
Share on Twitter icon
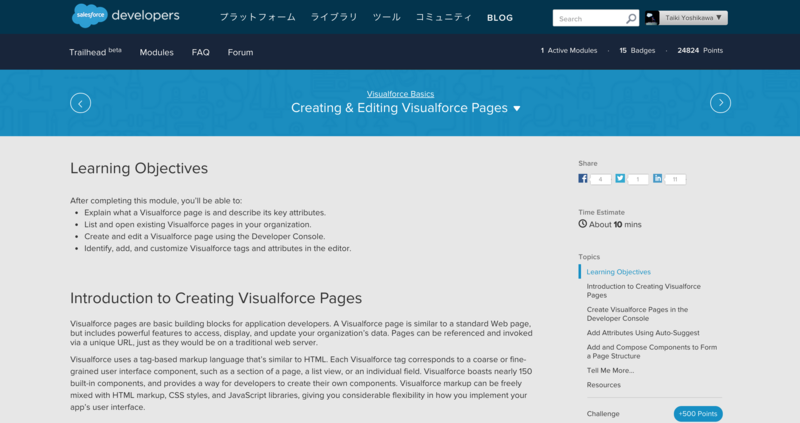(620, 178)
